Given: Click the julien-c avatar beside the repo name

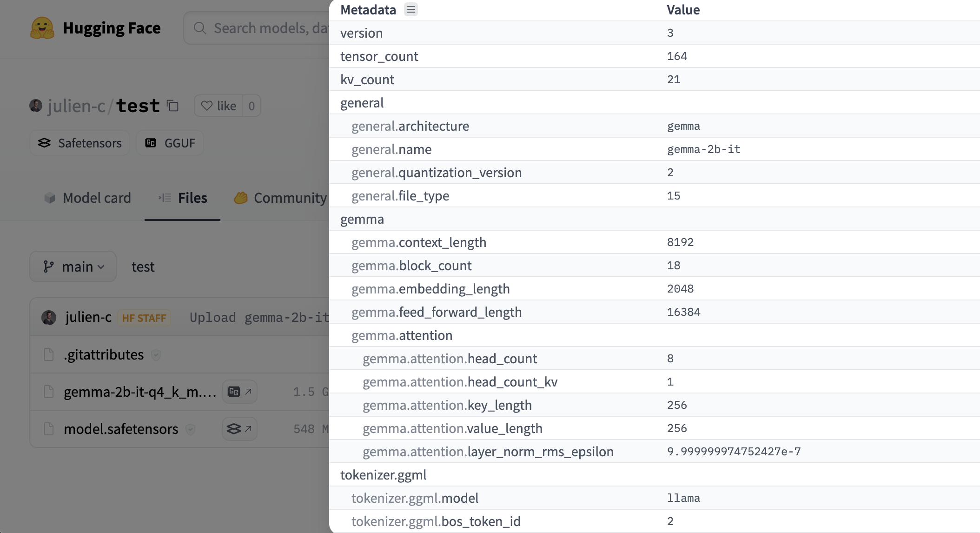Looking at the screenshot, I should tap(36, 106).
